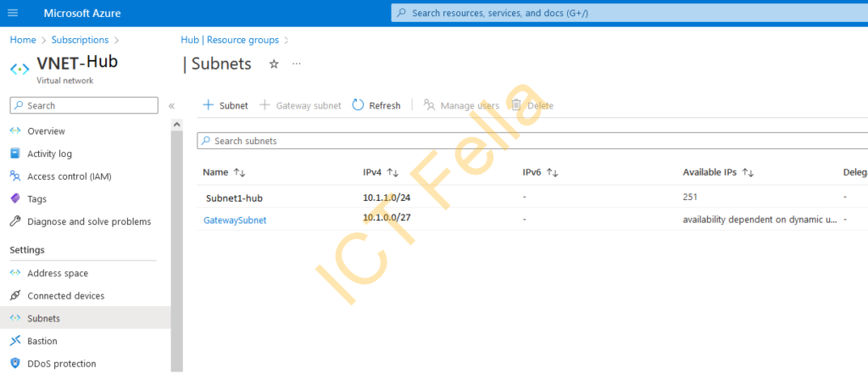Image resolution: width=868 pixels, height=374 pixels.
Task: Open Access control (IAM) menu item
Action: [x=70, y=176]
